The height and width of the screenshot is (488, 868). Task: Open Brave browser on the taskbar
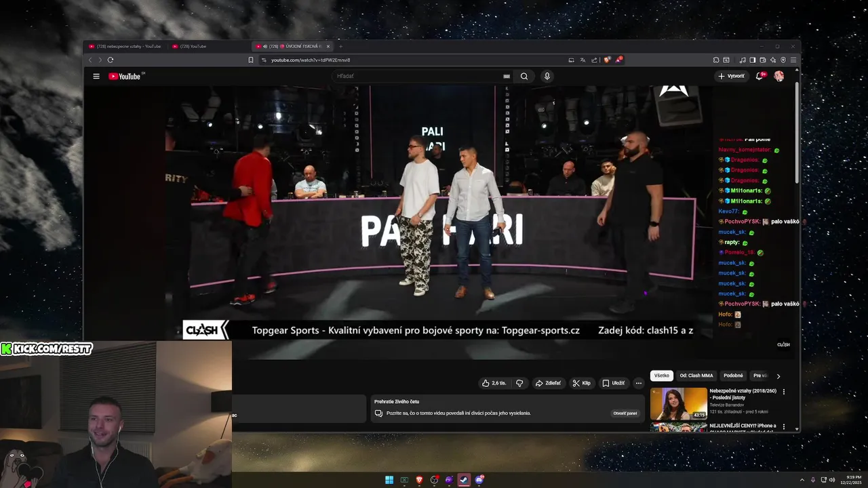pos(419,480)
